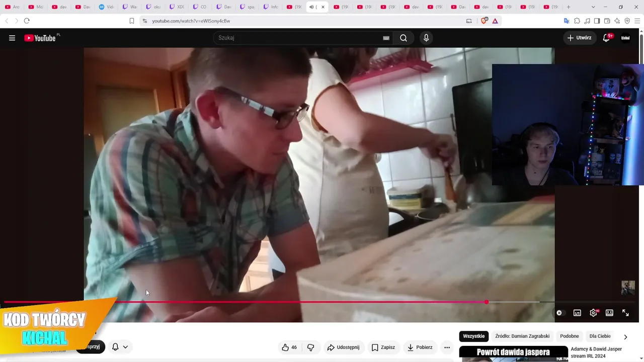Open Brave Rewards triangle icon

[495, 21]
